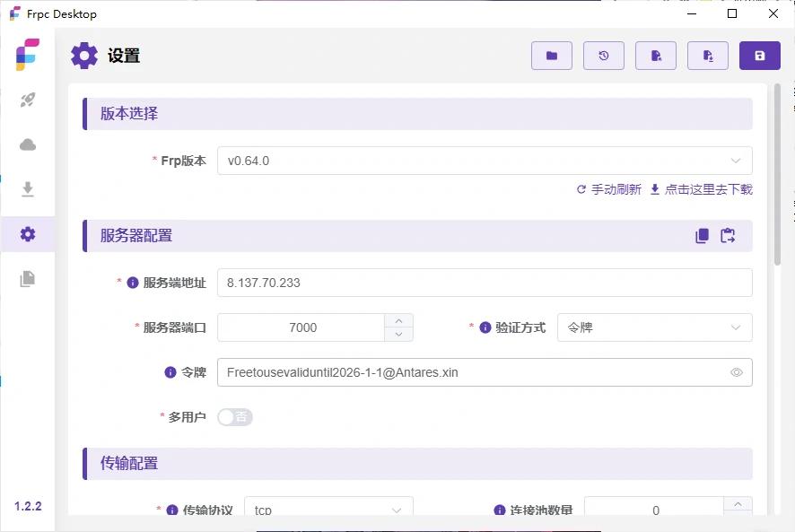Viewport: 795px width, 532px height.
Task: Open the log files page in sidebar
Action: [28, 279]
